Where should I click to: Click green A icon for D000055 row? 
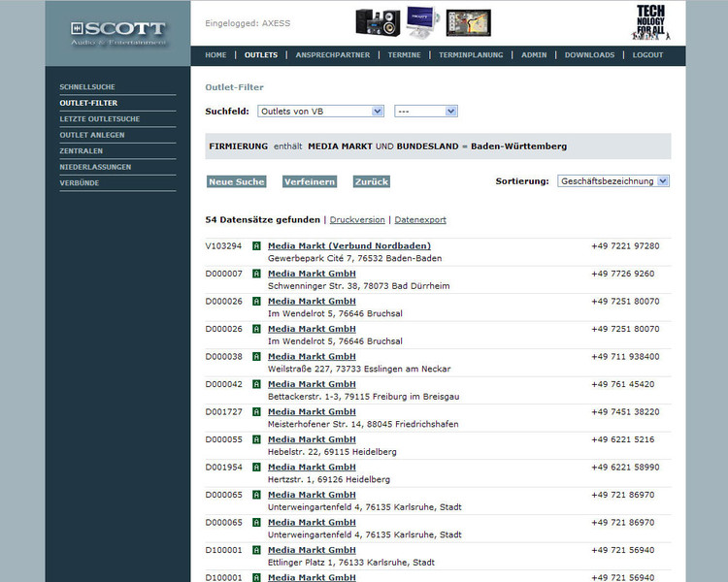point(256,439)
